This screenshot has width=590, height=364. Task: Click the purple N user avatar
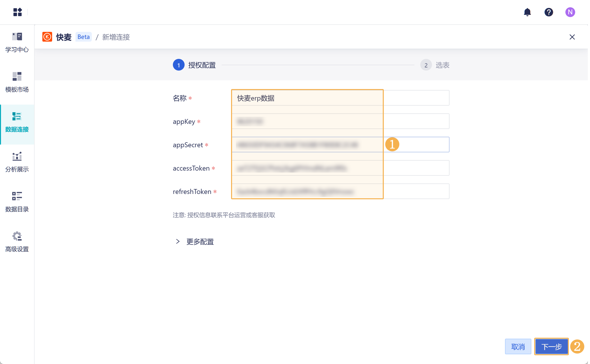coord(570,12)
